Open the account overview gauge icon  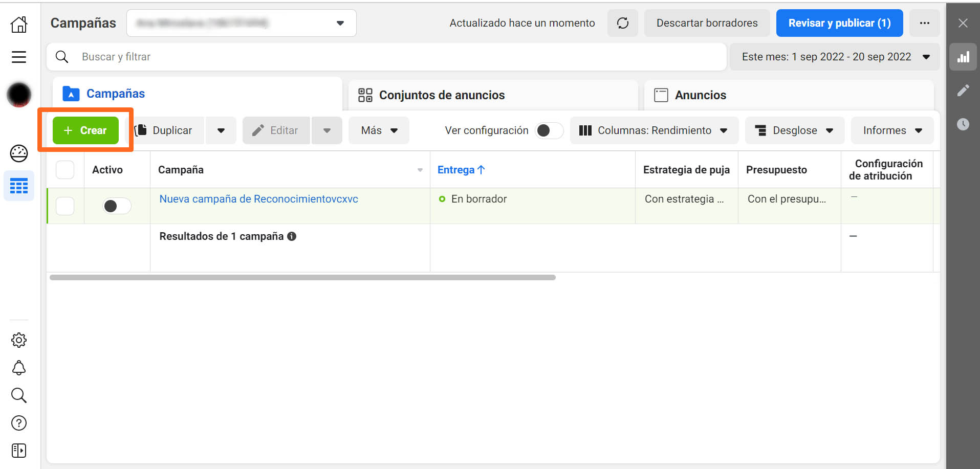point(19,153)
